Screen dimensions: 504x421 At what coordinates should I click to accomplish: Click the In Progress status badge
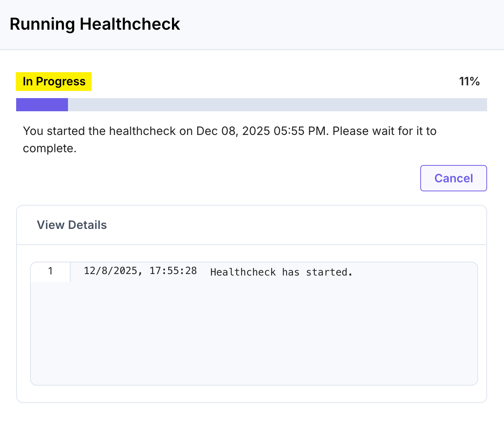(53, 81)
